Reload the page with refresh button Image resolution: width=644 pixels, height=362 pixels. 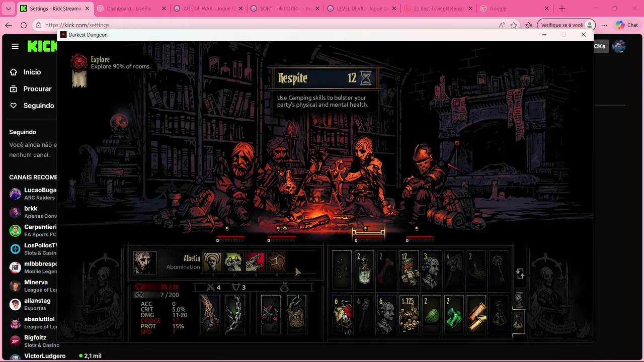24,25
